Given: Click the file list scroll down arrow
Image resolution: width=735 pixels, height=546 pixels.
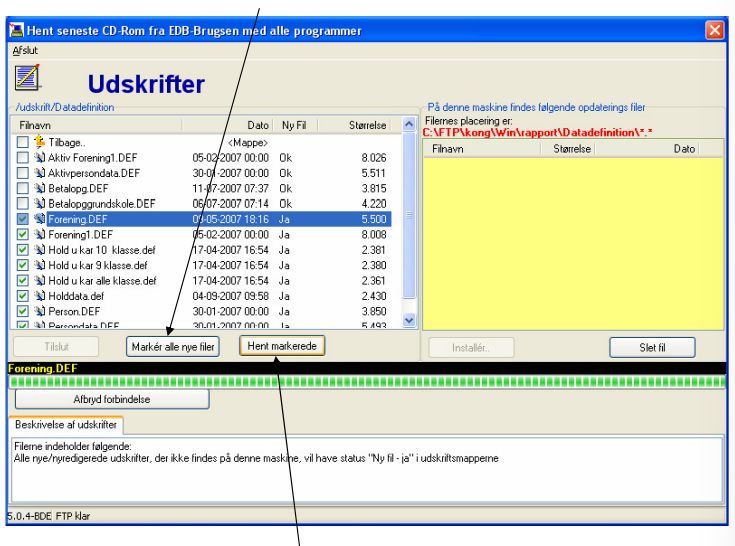Looking at the screenshot, I should (x=409, y=320).
